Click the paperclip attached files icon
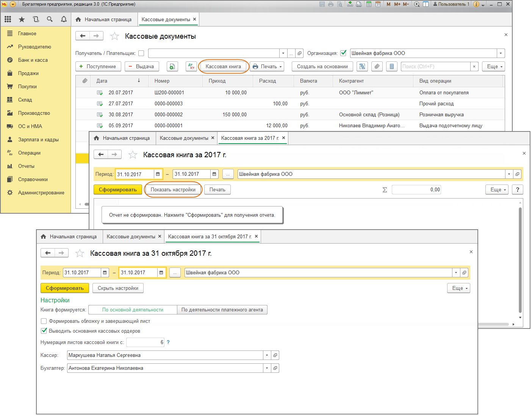 (x=377, y=67)
